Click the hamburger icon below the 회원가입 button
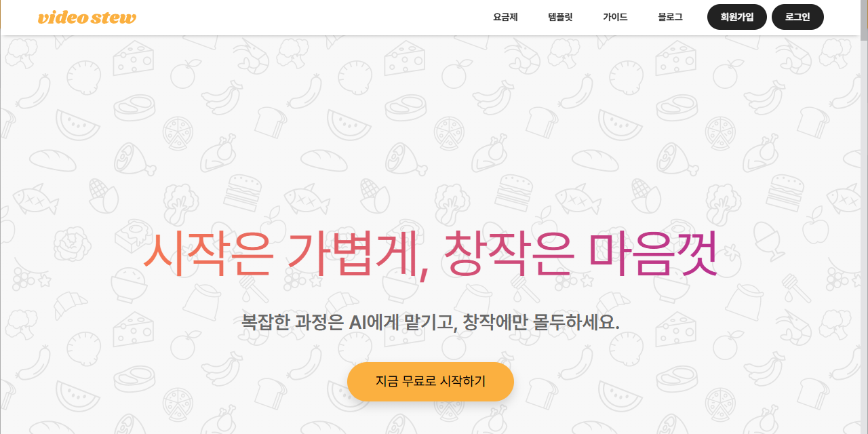 785,191
